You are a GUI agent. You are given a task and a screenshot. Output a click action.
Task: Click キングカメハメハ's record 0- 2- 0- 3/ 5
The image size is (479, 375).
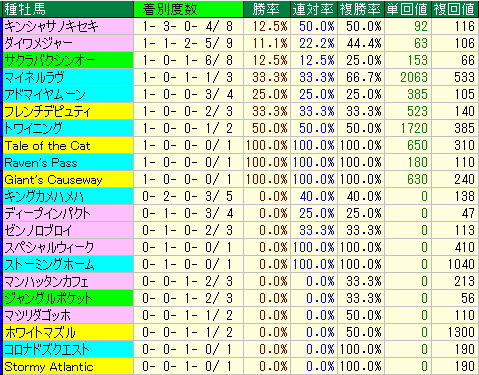[x=188, y=196]
